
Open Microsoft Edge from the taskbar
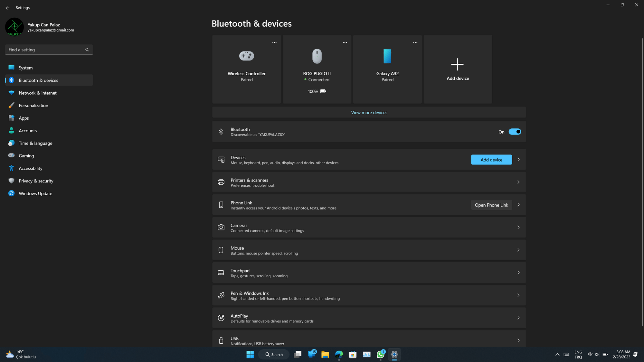click(x=339, y=355)
